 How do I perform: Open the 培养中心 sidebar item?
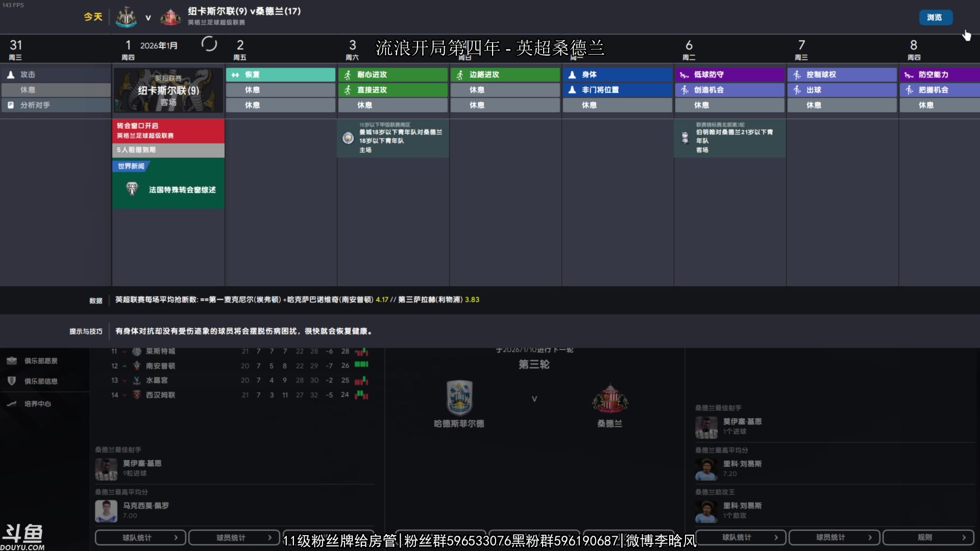tap(38, 404)
